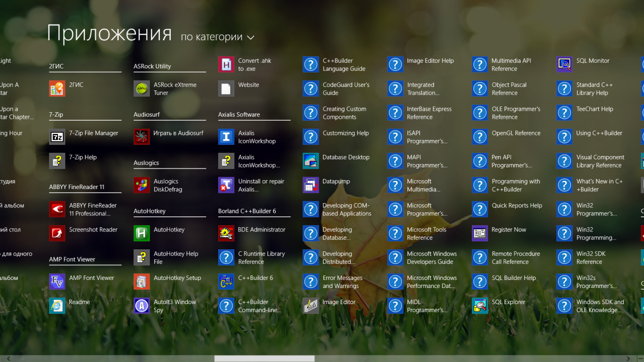Image resolution: width=644 pixels, height=362 pixels.
Task: Launch the C++Builder 6 icon
Action: point(226,281)
